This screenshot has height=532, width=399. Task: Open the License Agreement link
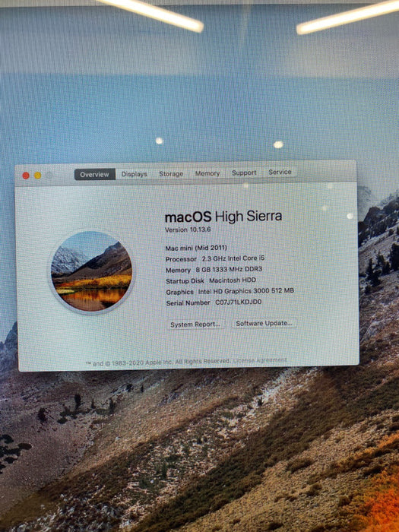[x=260, y=360]
